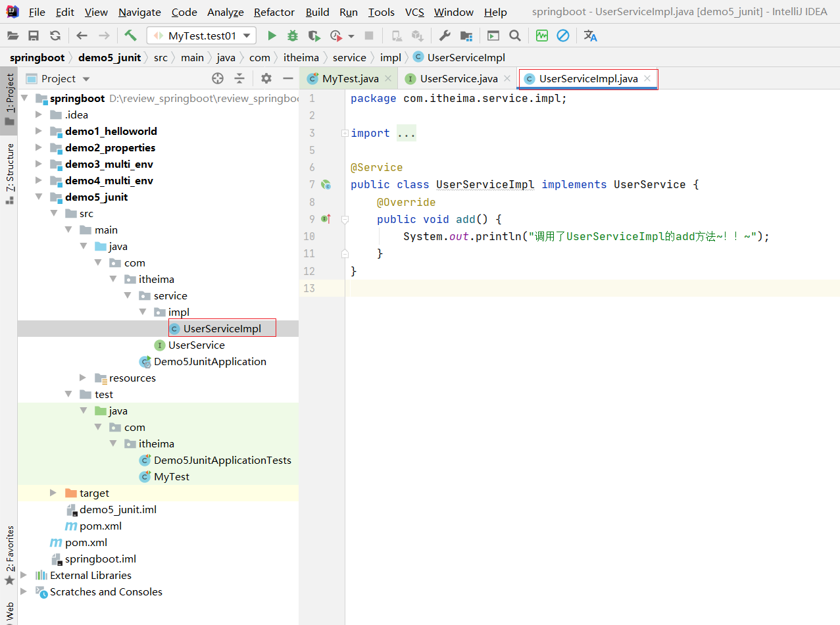Expand the target folder
Viewport: 840px width, 625px height.
[x=54, y=493]
